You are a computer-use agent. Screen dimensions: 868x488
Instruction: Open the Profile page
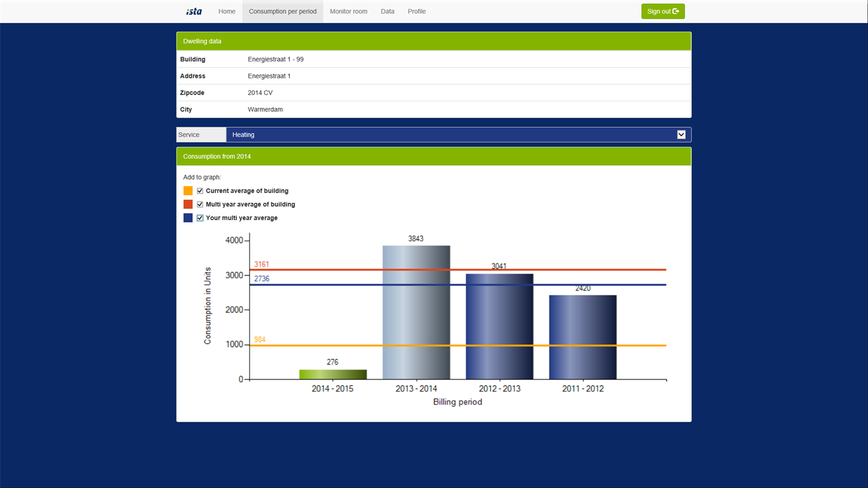click(x=417, y=11)
